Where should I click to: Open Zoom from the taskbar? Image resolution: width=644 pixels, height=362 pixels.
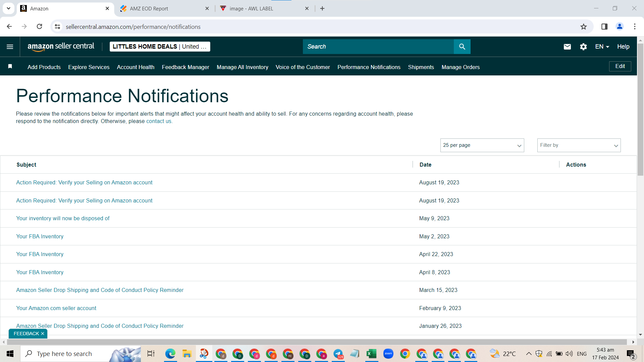pos(388,354)
